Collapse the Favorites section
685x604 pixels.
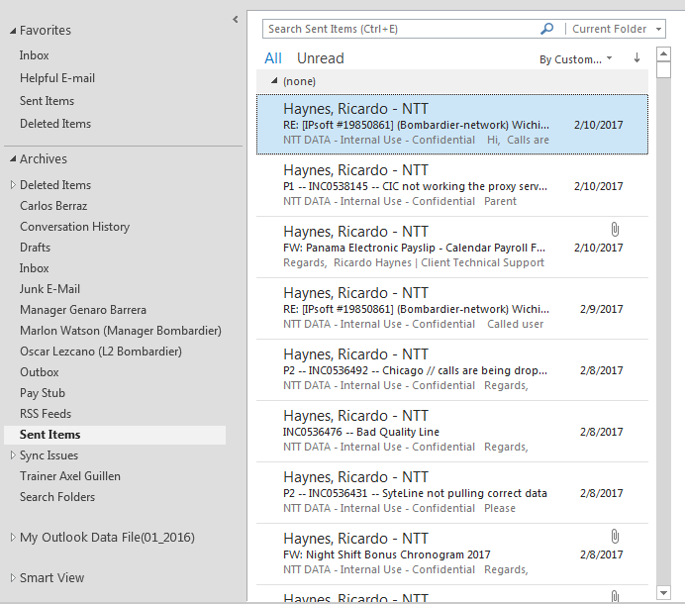coord(13,31)
